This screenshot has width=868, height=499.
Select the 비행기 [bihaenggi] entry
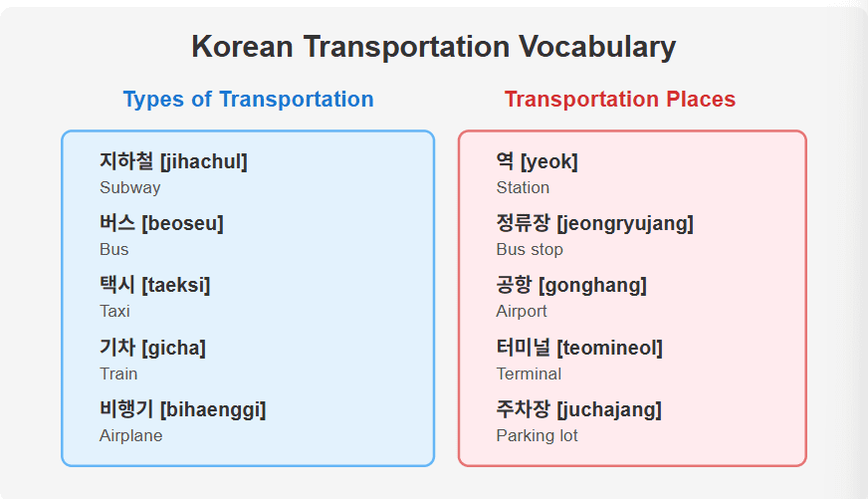tap(183, 409)
